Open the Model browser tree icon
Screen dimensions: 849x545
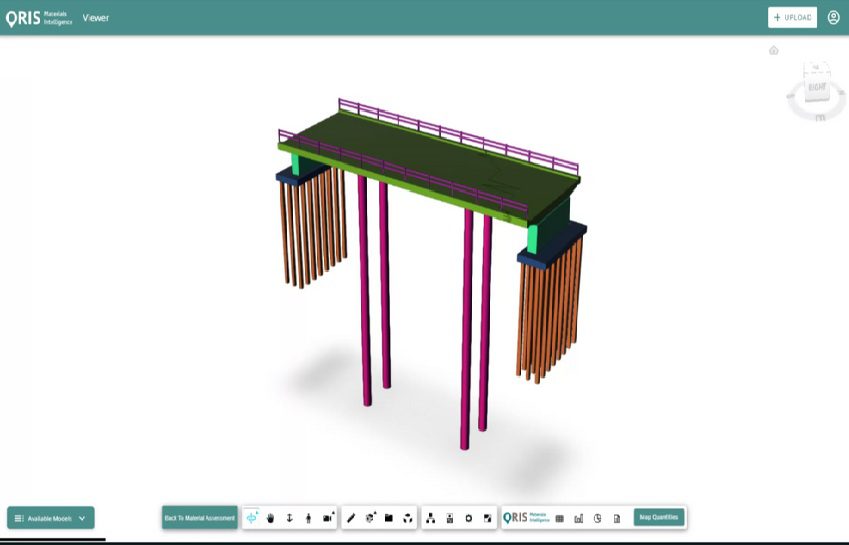click(430, 518)
